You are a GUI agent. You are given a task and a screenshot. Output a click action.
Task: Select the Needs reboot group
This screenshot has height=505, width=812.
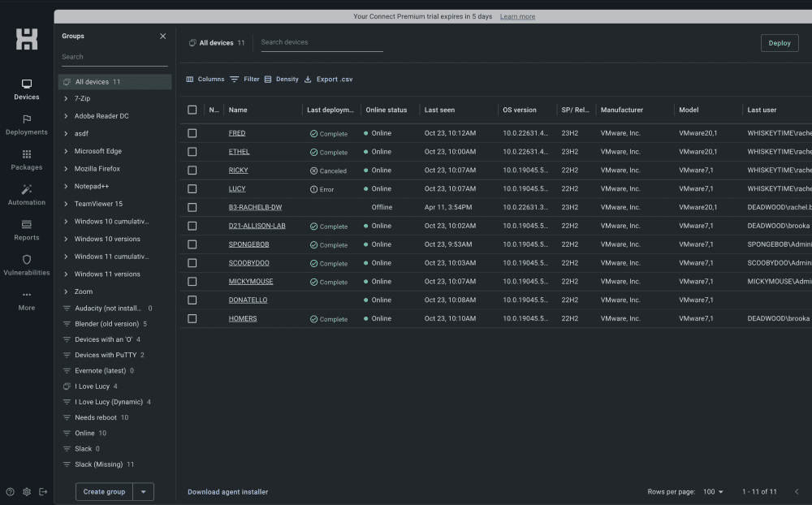coord(96,417)
